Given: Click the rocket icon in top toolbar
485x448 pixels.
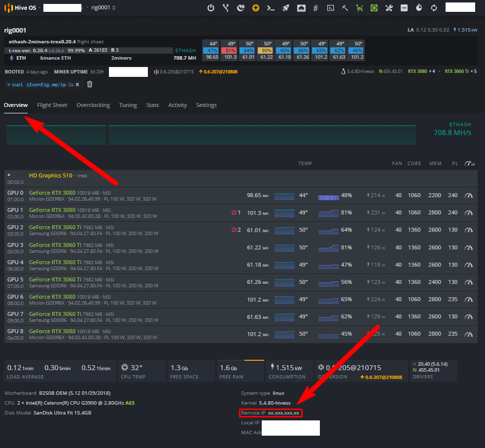Looking at the screenshot, I should pyautogui.click(x=285, y=8).
